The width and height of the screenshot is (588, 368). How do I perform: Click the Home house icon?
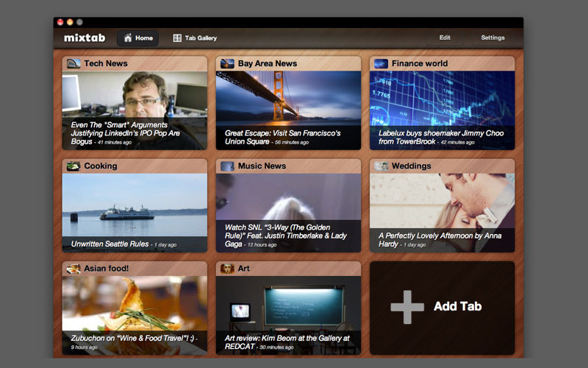point(128,38)
